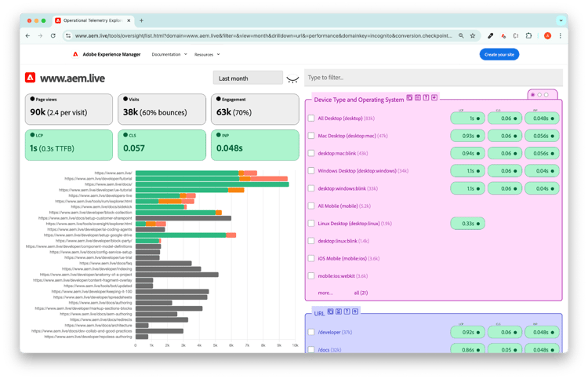Expand the Resources menu
Image resolution: width=588 pixels, height=379 pixels.
(x=206, y=54)
